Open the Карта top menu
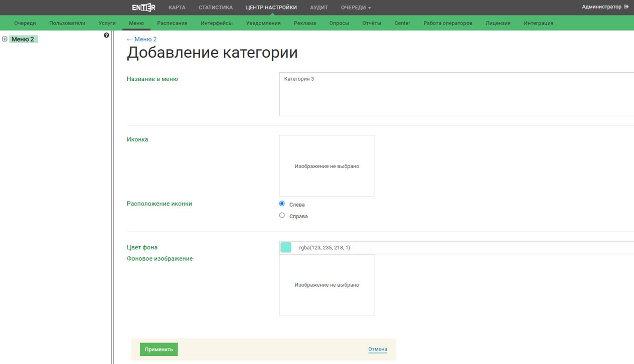634x364 pixels. click(177, 8)
